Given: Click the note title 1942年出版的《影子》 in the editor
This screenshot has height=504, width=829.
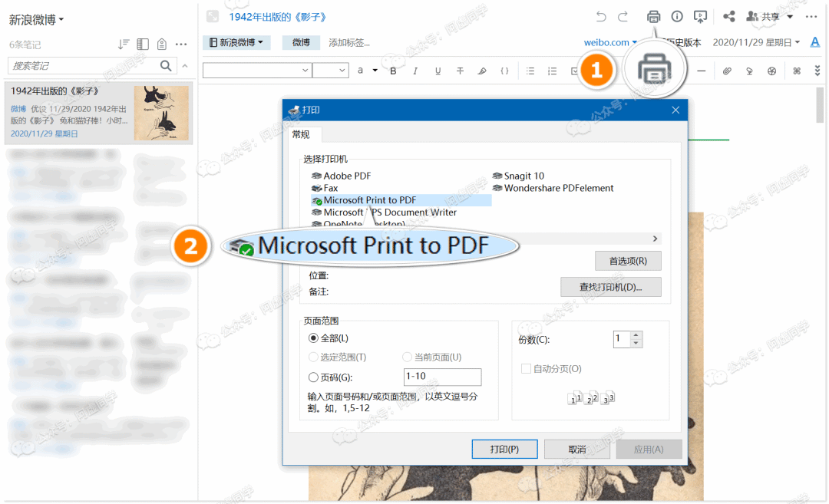Looking at the screenshot, I should (278, 17).
